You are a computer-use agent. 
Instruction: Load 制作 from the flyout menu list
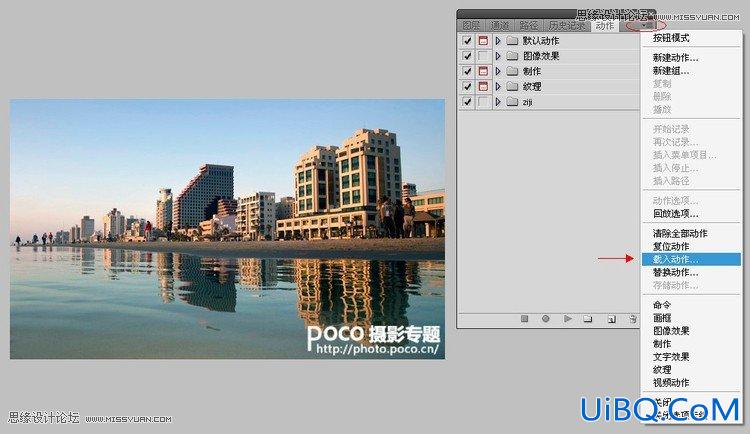point(662,344)
